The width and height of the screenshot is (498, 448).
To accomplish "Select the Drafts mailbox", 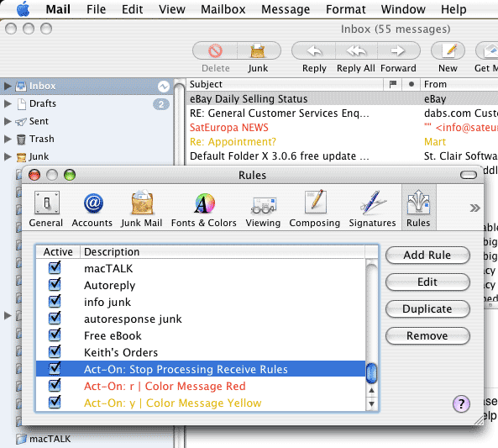I will [43, 103].
